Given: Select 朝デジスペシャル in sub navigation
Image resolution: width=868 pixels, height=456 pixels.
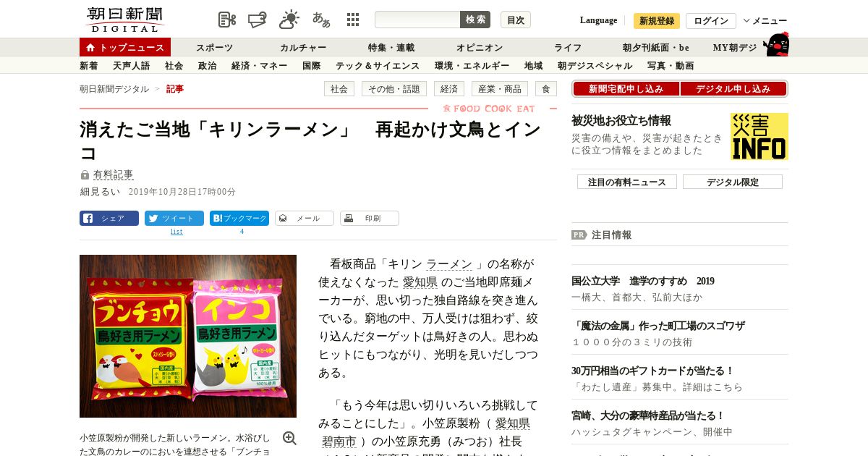Looking at the screenshot, I should pos(595,66).
